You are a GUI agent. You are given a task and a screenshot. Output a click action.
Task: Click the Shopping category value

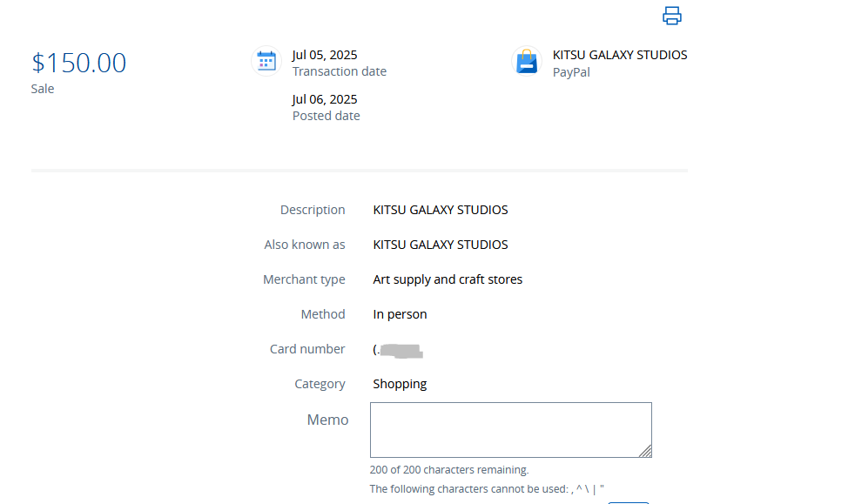point(400,384)
